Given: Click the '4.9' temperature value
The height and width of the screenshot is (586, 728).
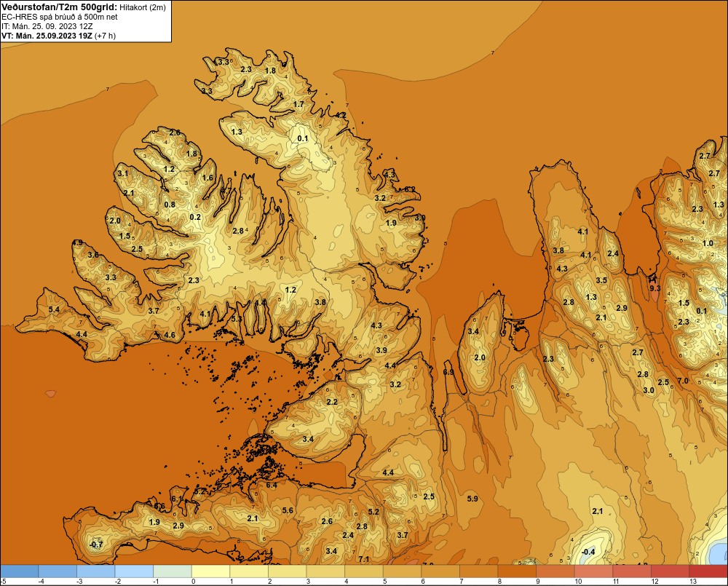Looking at the screenshot, I should 77,243.
